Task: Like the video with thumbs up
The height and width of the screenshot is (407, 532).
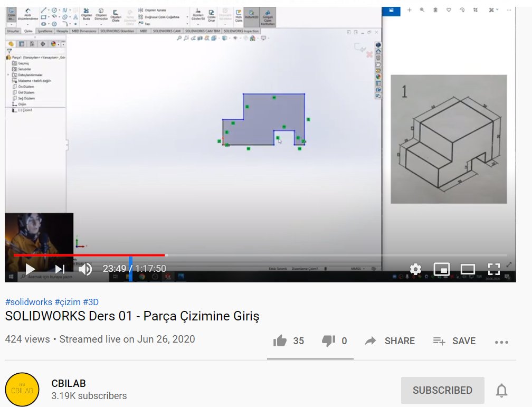Action: click(x=280, y=341)
